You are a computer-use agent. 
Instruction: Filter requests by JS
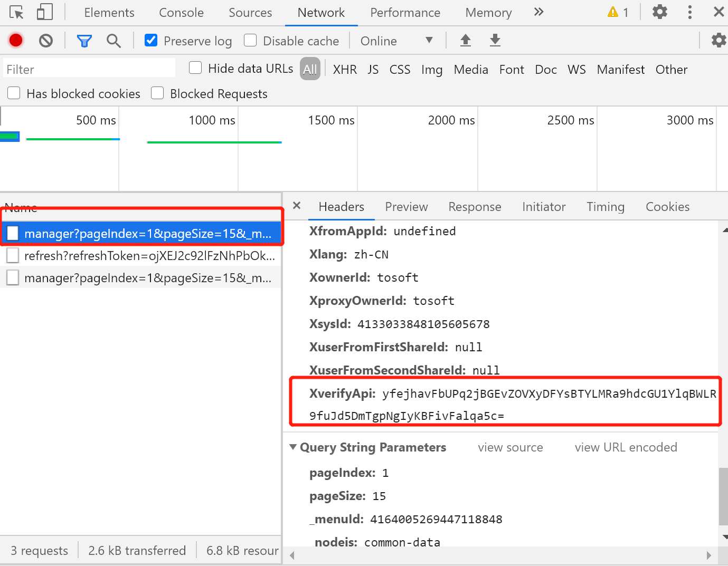tap(373, 70)
